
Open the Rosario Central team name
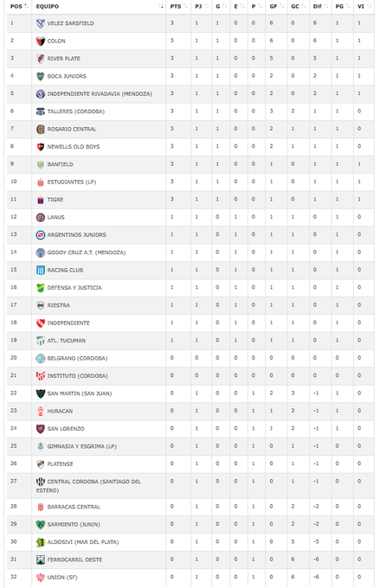[x=72, y=129]
